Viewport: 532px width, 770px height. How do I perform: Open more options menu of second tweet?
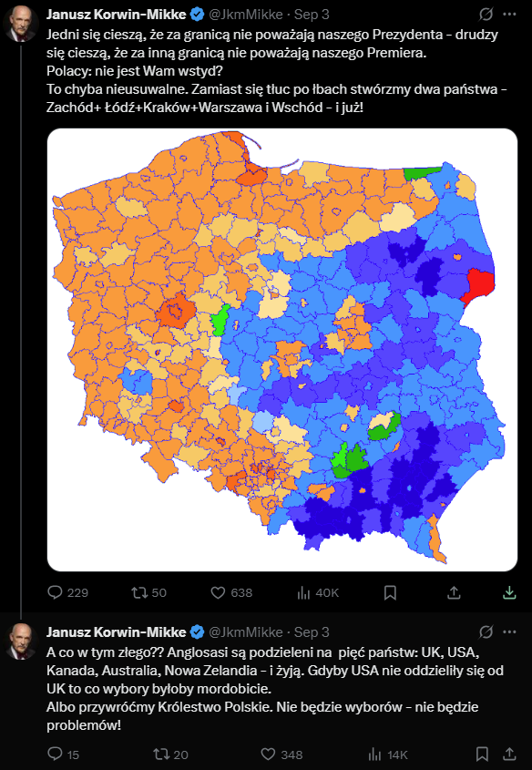click(x=510, y=632)
